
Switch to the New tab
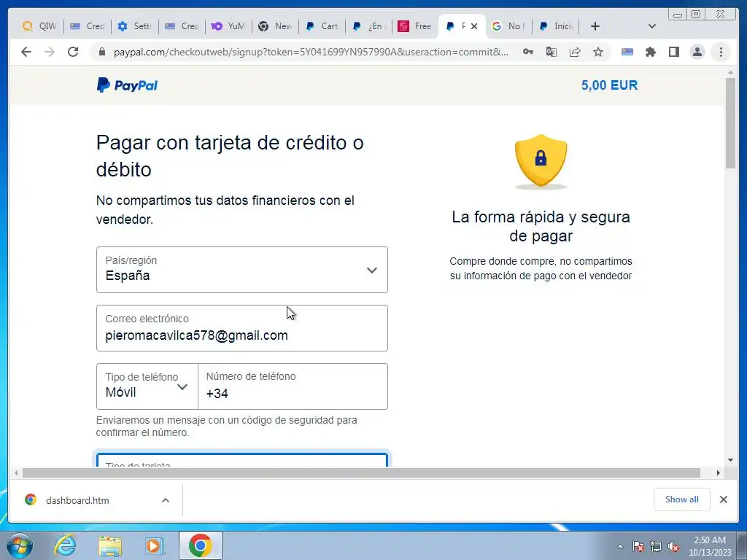point(275,26)
